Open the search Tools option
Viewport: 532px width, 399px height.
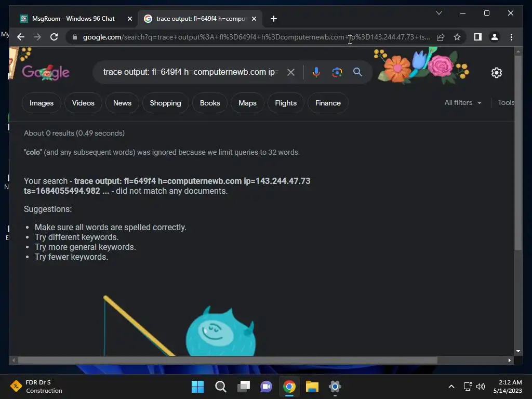506,102
